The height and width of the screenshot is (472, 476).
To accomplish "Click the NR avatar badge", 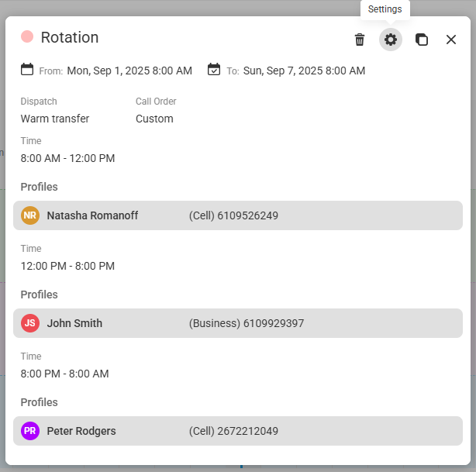I will point(30,215).
